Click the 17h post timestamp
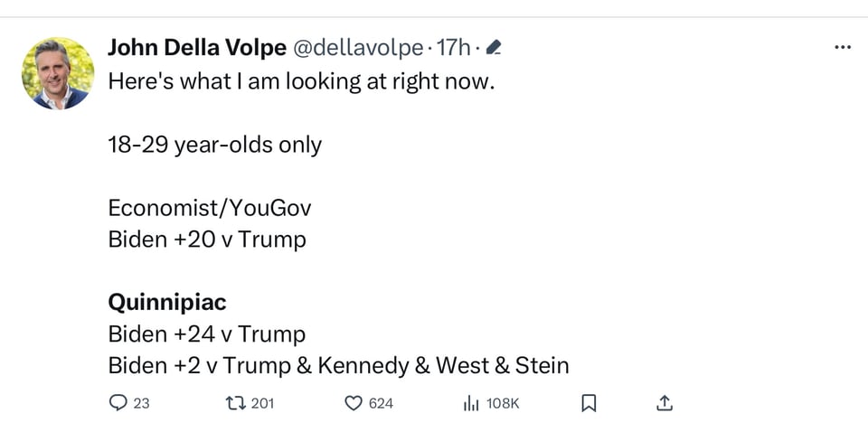The width and height of the screenshot is (868, 432). pos(453,47)
